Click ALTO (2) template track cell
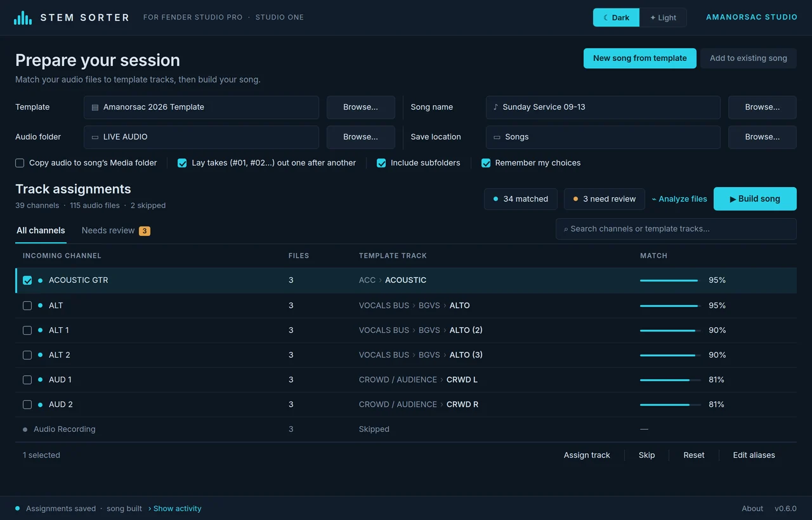The width and height of the screenshot is (812, 520). click(421, 330)
